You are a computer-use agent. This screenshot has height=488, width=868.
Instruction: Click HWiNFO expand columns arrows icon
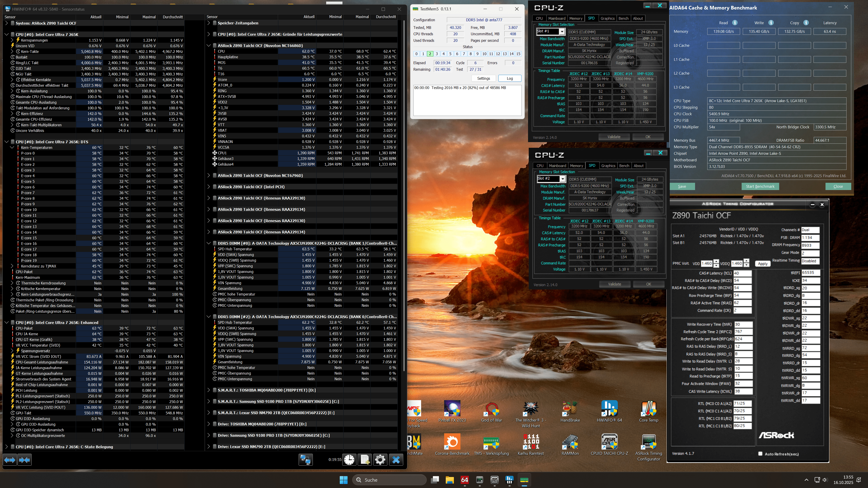click(9, 460)
